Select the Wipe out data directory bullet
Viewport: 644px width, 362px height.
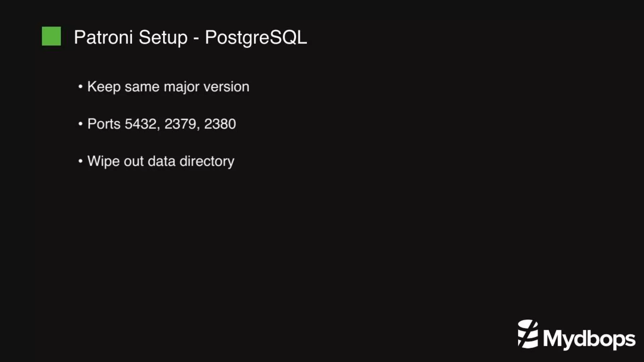[156, 161]
